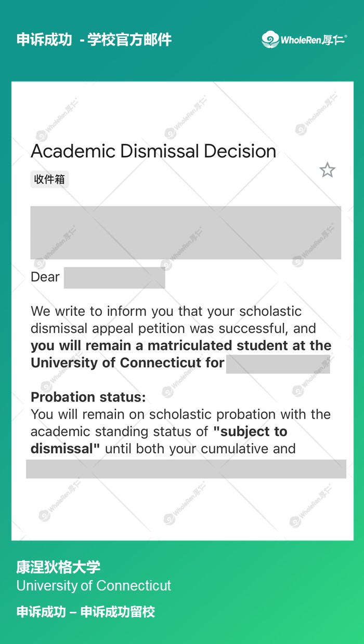Viewport: 364px width, 644px height.
Task: Click the 申诉成功 – 申诉成功留校 footer caption
Action: 86,612
